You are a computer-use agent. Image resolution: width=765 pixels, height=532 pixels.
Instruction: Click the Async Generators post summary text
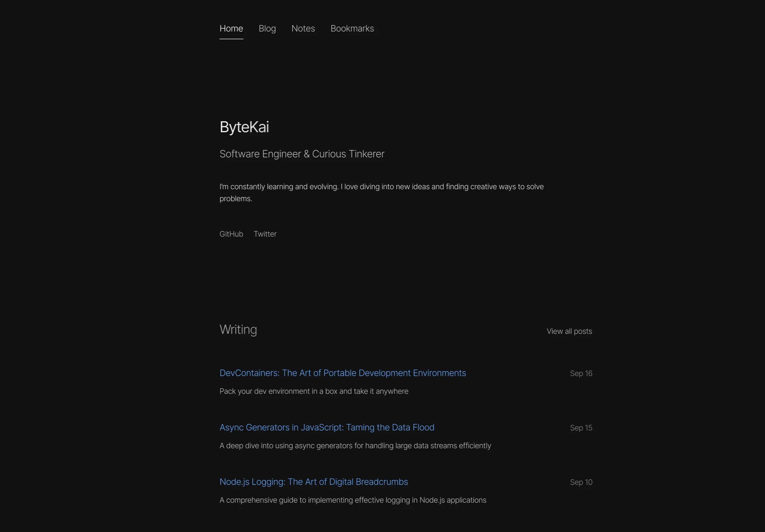coord(355,446)
